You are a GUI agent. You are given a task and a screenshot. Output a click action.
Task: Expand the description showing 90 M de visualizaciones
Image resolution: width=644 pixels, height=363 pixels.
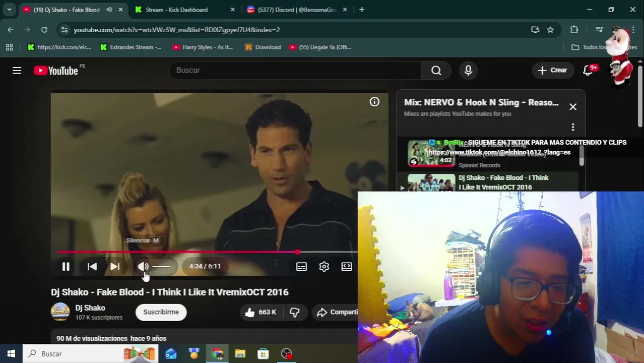111,338
